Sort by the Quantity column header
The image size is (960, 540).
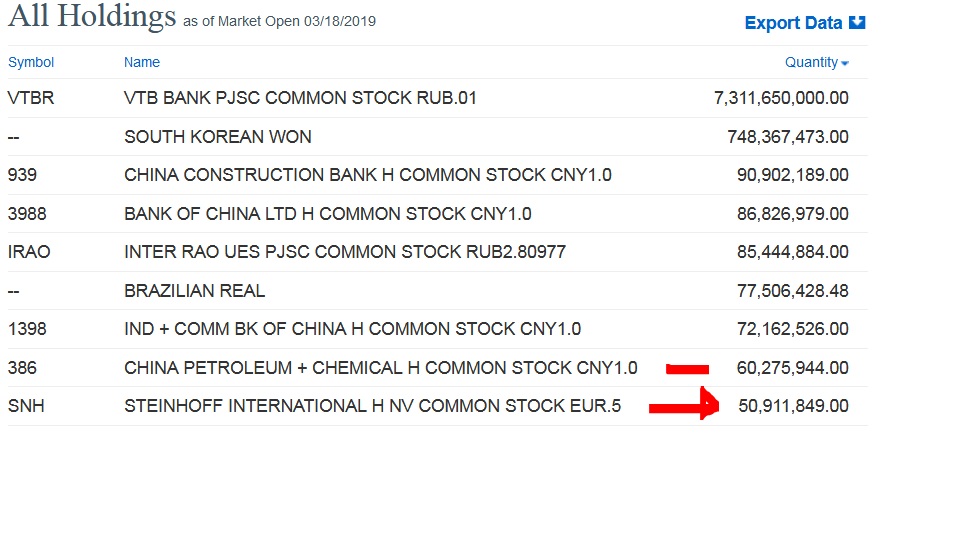[x=811, y=62]
